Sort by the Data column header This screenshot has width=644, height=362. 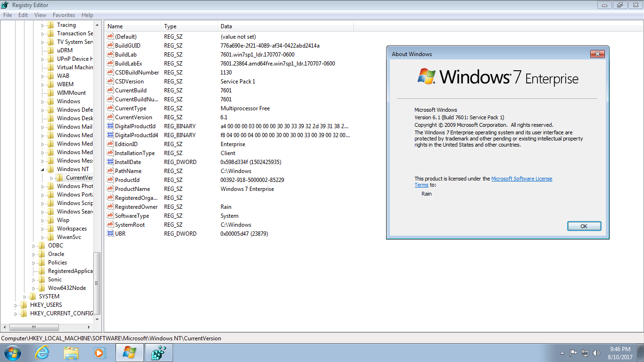pos(286,26)
